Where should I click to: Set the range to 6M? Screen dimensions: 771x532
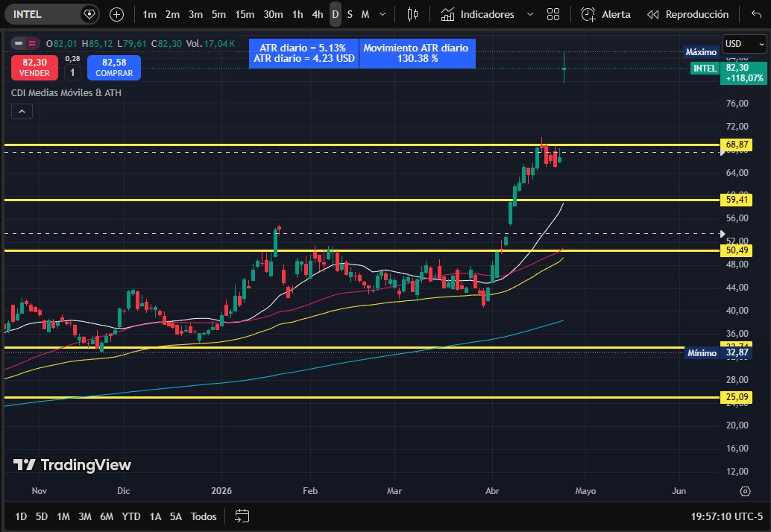(106, 516)
